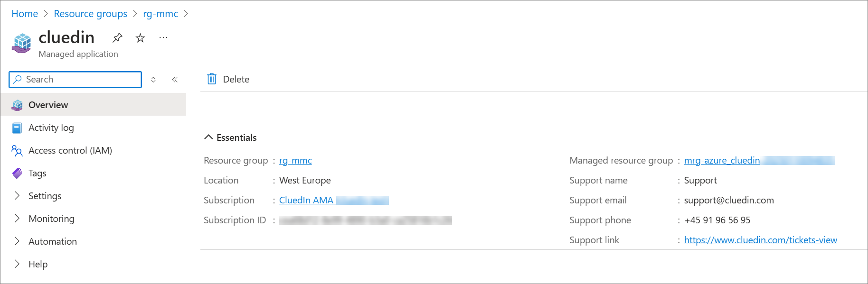The width and height of the screenshot is (868, 284).
Task: Open the cluedin tickets-view support link
Action: pos(760,240)
